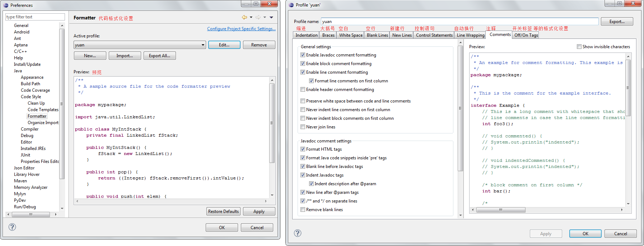
Task: Click Export... button in profile dialog
Action: pos(617,22)
